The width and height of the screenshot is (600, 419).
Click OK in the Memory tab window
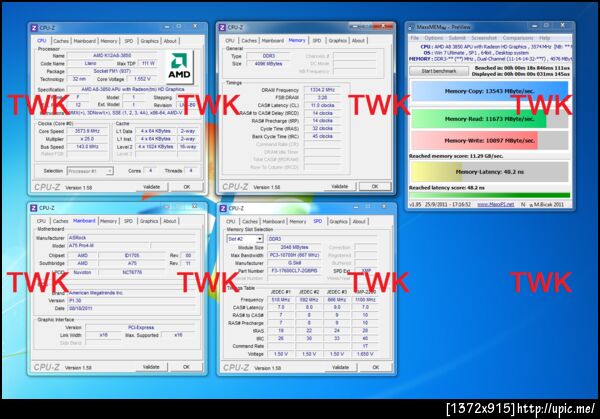coord(375,187)
